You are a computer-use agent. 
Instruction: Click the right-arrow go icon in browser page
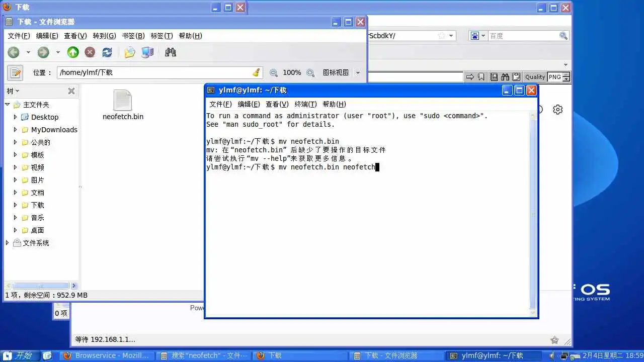click(470, 77)
